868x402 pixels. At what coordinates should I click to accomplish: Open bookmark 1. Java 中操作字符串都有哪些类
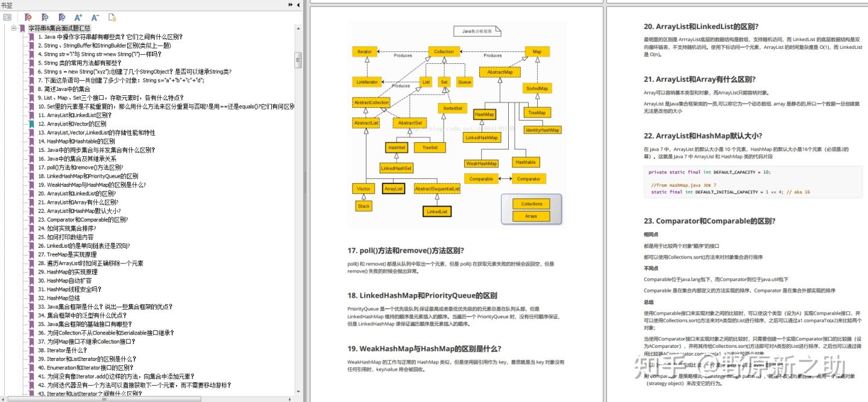(110, 36)
